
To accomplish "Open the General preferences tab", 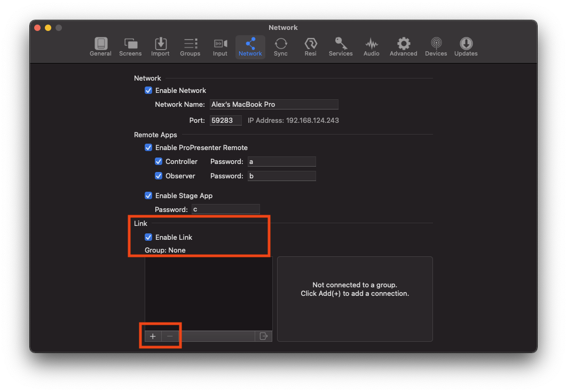I will pos(100,46).
